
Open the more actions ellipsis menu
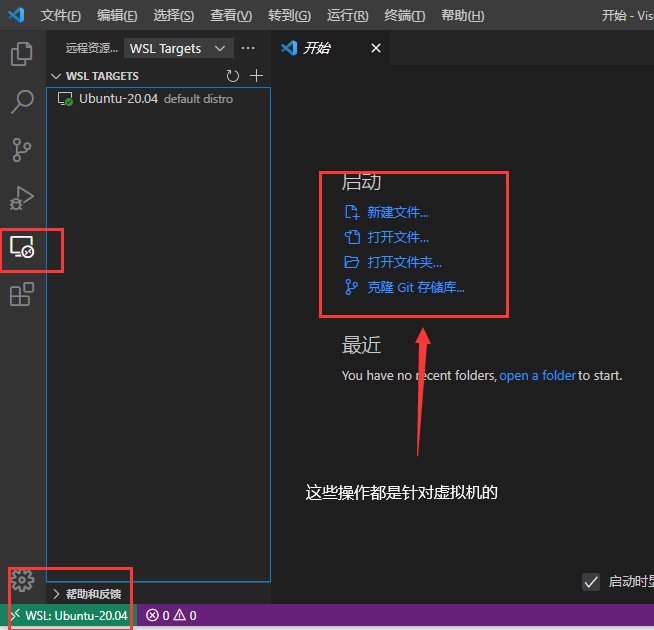pos(248,48)
